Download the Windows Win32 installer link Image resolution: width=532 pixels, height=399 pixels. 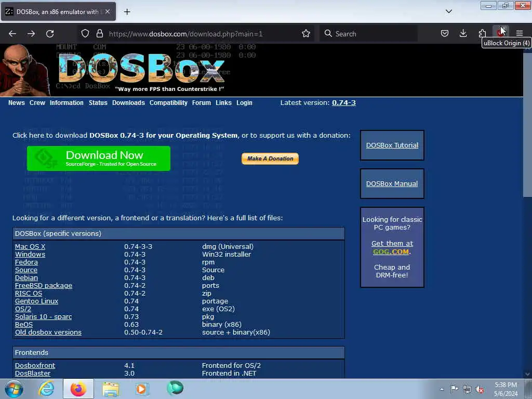tap(30, 255)
